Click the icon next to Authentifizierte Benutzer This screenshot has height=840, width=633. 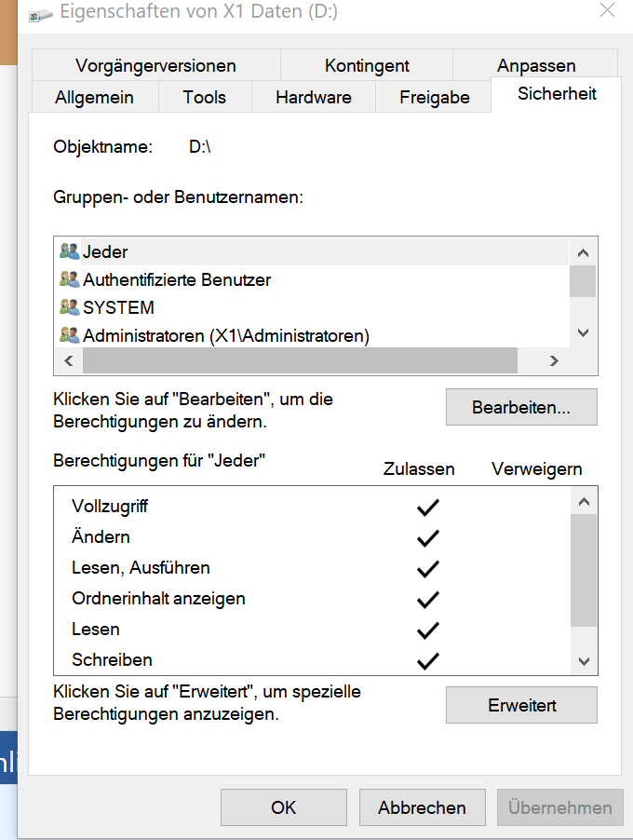pyautogui.click(x=70, y=279)
